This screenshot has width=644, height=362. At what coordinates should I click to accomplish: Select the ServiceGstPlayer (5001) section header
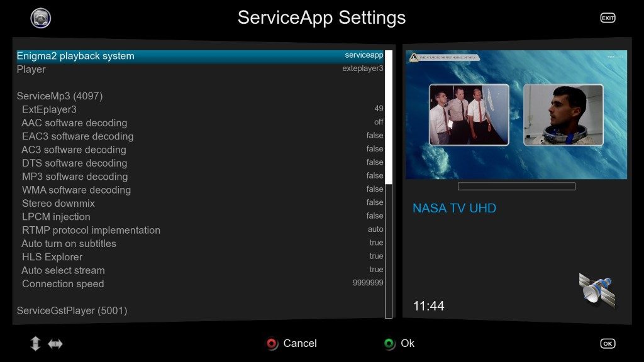(x=72, y=310)
